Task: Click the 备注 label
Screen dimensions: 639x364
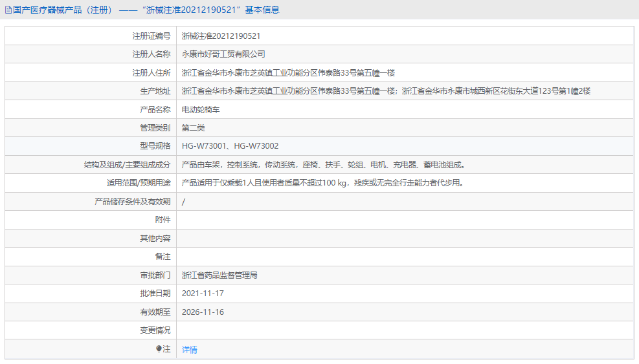Action: [163, 257]
